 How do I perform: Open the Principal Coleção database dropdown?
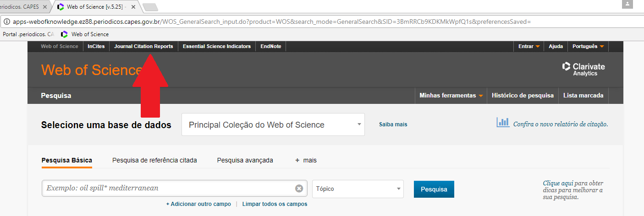pos(273,124)
